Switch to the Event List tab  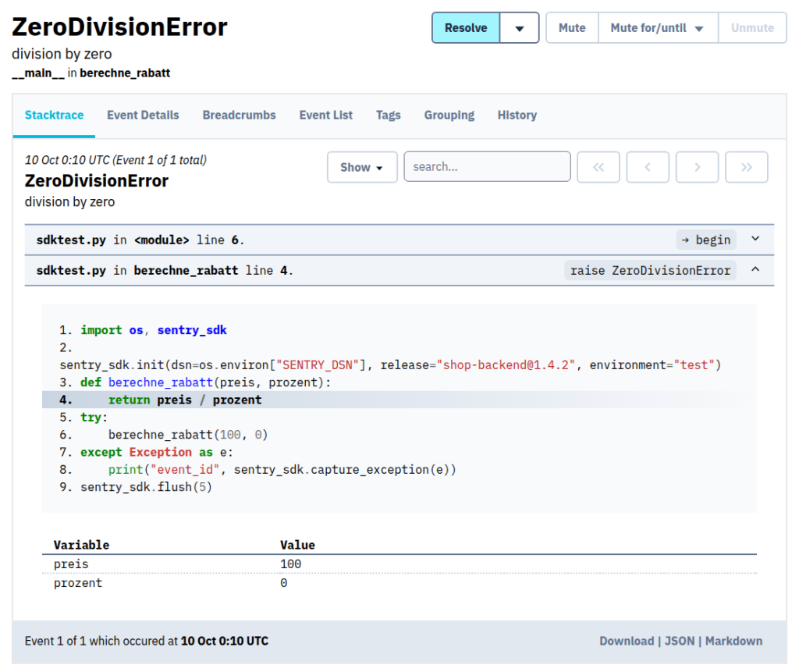[x=325, y=116]
